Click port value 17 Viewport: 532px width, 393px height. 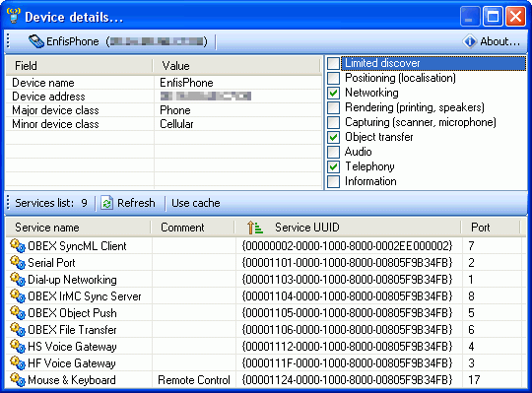point(474,380)
